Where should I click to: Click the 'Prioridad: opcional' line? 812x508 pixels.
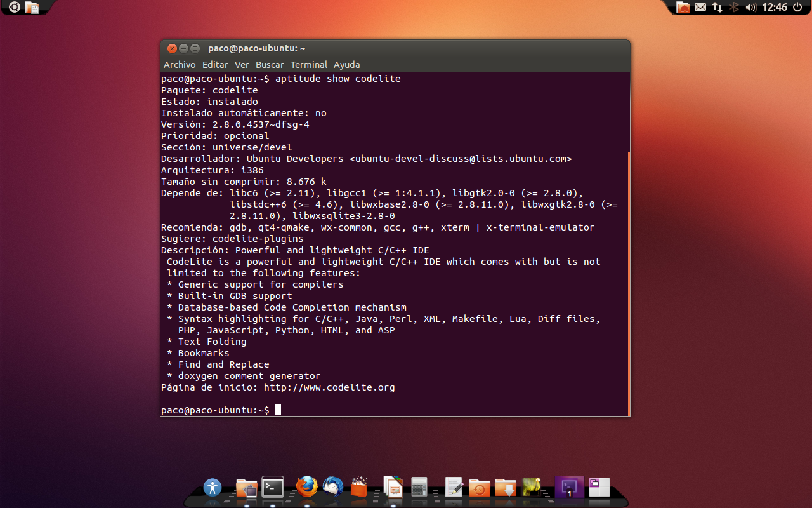pyautogui.click(x=215, y=136)
